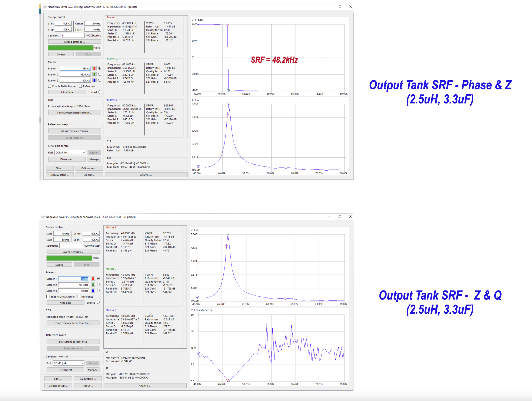Image resolution: width=532 pixels, height=401 pixels.
Task: Open Display setup options
Action: [x=60, y=175]
